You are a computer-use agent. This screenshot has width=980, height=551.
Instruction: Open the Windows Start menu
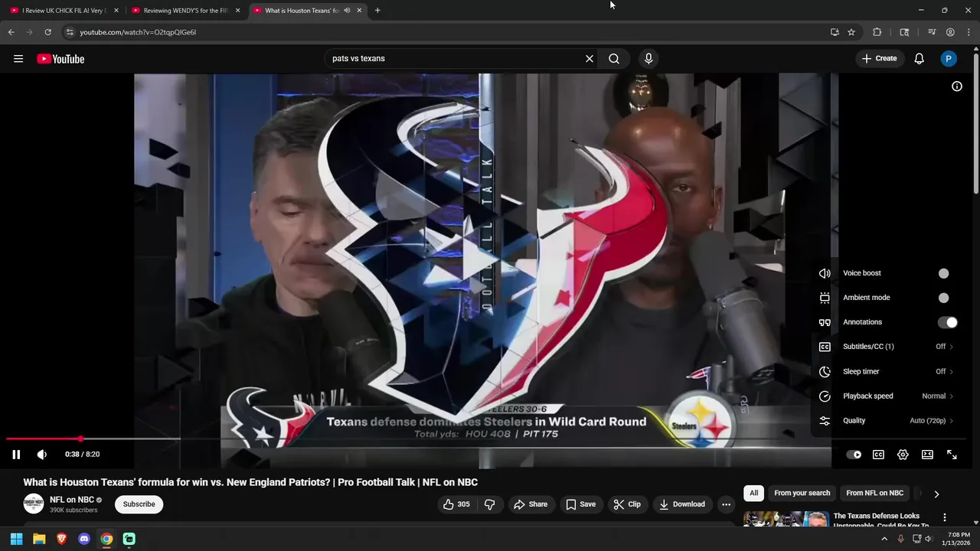(16, 539)
